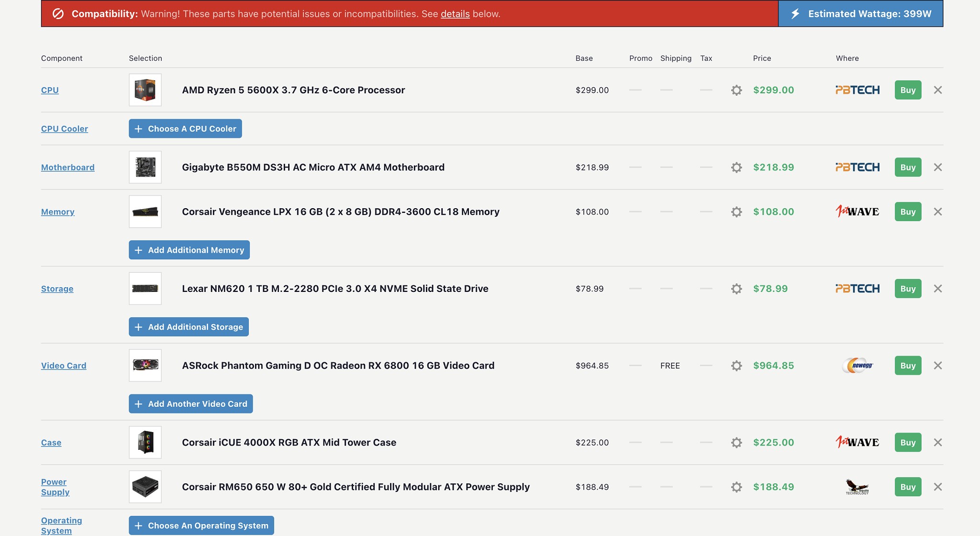Image resolution: width=980 pixels, height=536 pixels.
Task: Open AMD Ryzen 5 5600X product name
Action: pyautogui.click(x=293, y=90)
